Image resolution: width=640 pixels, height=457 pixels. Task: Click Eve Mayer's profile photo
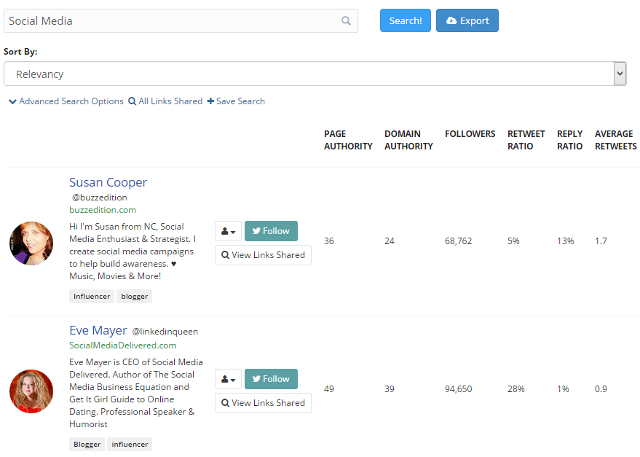tap(31, 391)
